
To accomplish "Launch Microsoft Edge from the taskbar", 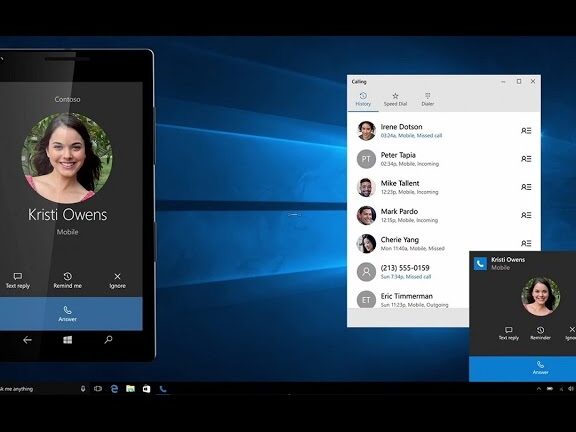I will click(114, 389).
